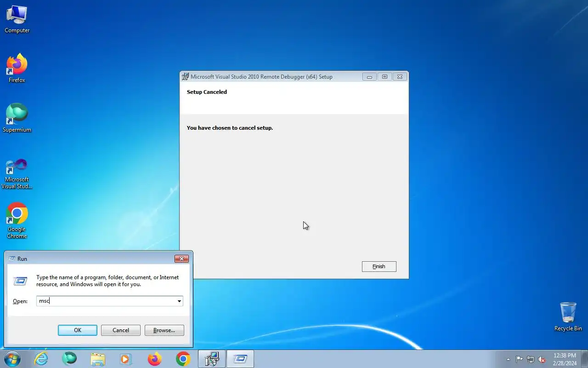Image resolution: width=588 pixels, height=368 pixels.
Task: Click the Run program icon beside the description
Action: click(20, 281)
